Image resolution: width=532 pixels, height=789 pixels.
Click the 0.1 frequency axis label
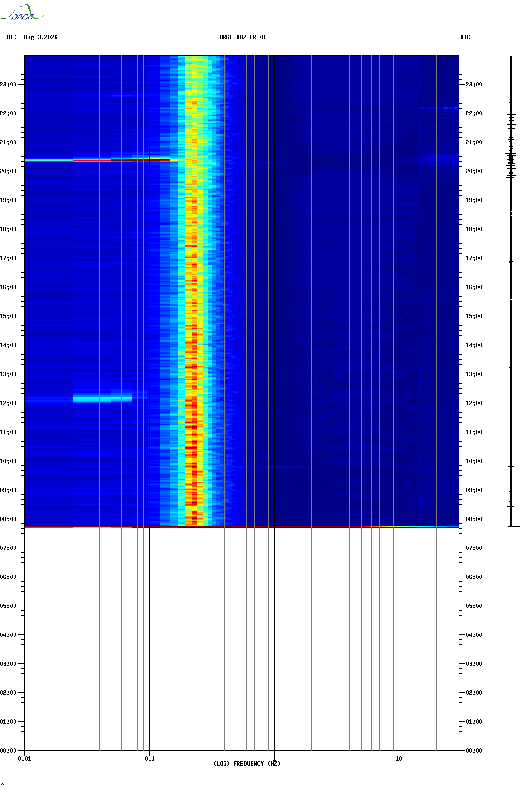150,759
